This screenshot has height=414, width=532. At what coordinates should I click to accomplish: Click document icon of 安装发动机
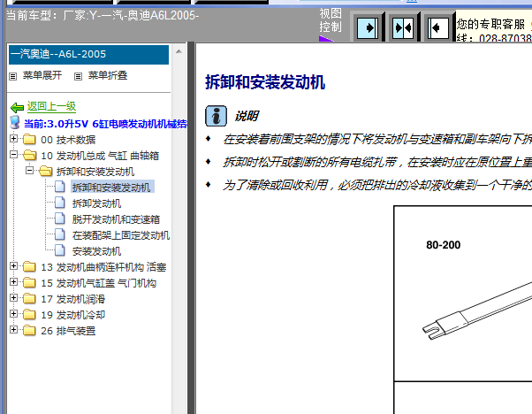[60, 250]
